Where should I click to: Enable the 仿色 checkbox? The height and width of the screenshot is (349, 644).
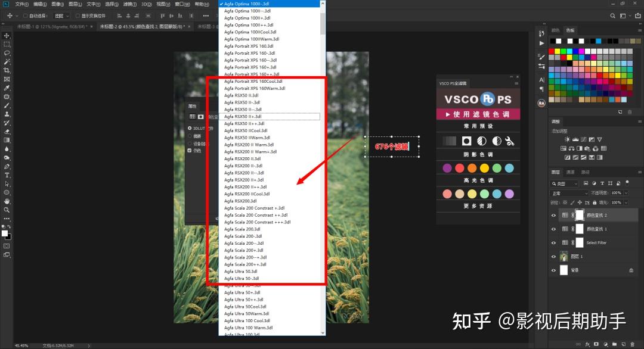point(189,150)
